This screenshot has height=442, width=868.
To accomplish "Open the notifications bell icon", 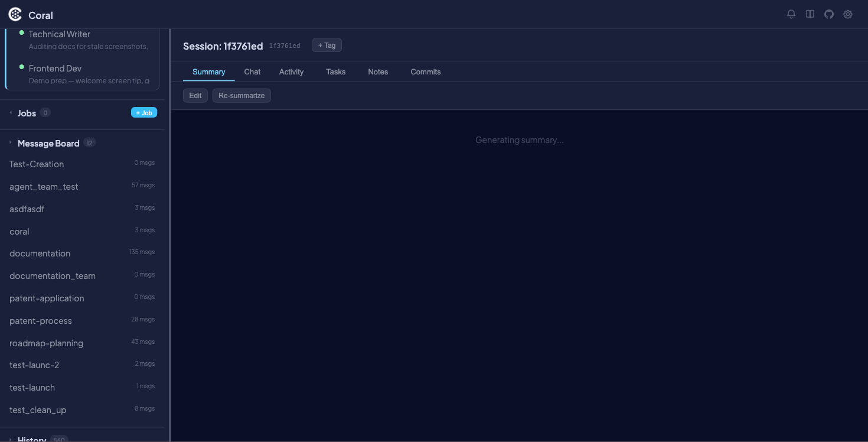I will point(791,14).
